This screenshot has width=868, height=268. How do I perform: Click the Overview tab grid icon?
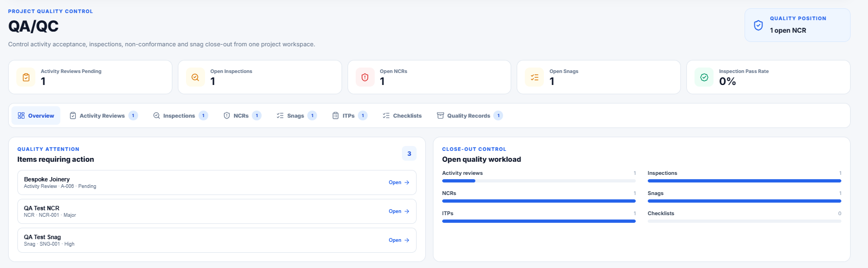pos(21,115)
